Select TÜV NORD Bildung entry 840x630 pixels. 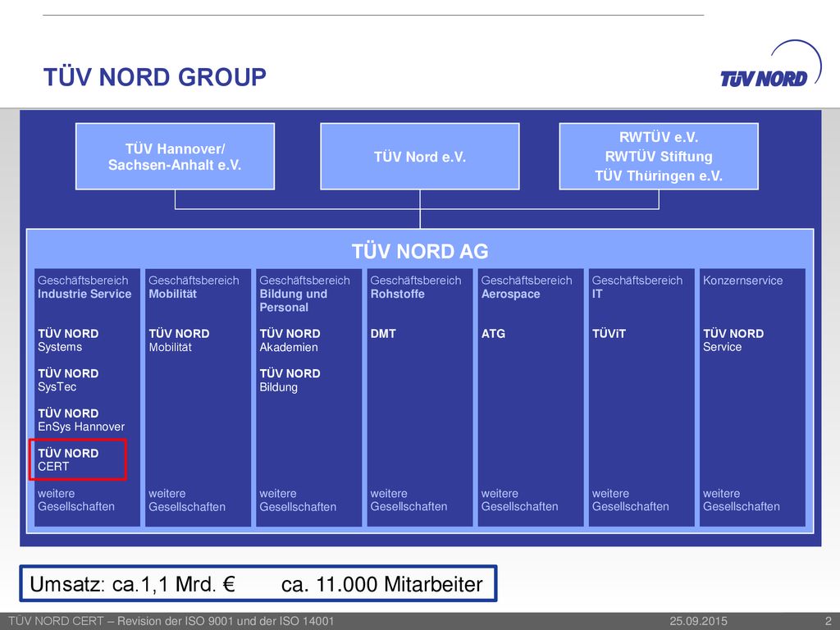coord(290,380)
